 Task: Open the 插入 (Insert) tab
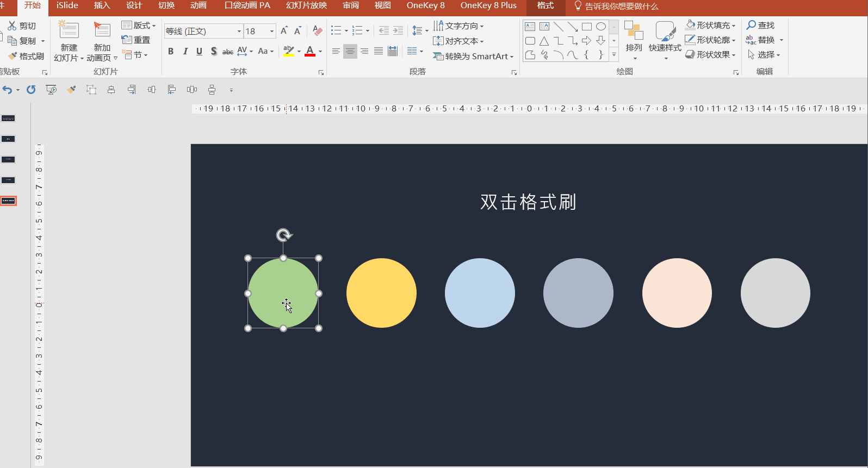tap(102, 5)
